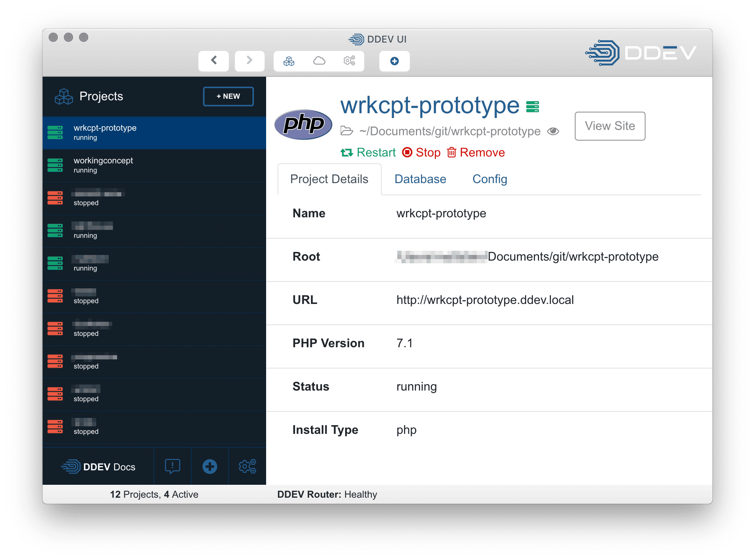Open DDEV Docs link in sidebar footer
The height and width of the screenshot is (560, 755).
(98, 467)
